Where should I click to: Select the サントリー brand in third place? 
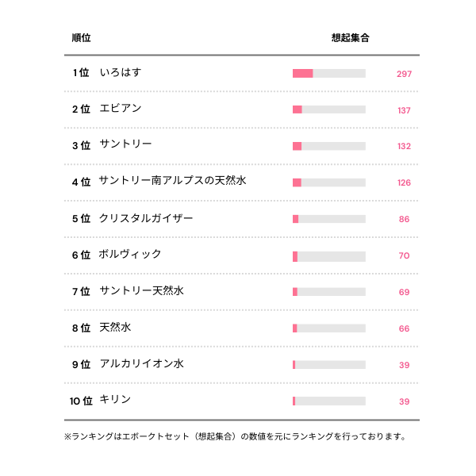(125, 144)
